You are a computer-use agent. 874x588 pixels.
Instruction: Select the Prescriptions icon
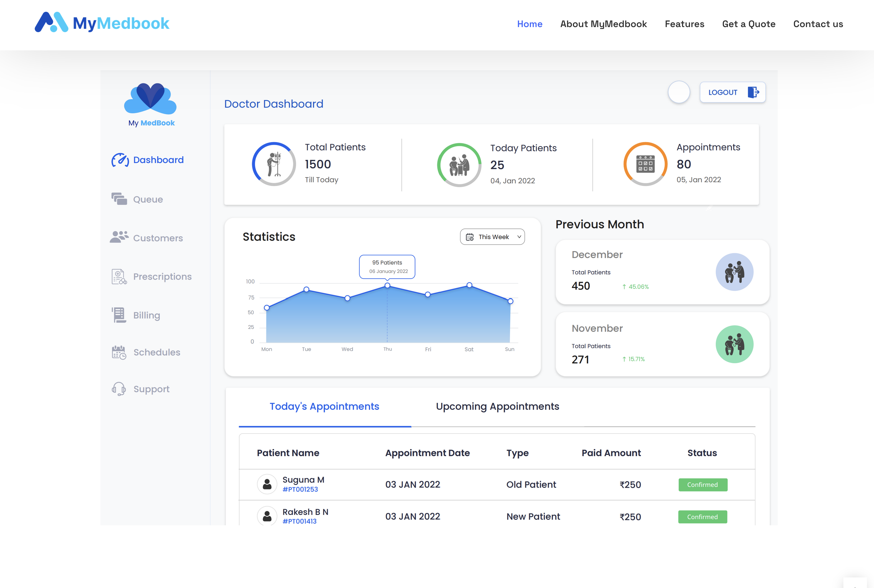[x=118, y=276]
